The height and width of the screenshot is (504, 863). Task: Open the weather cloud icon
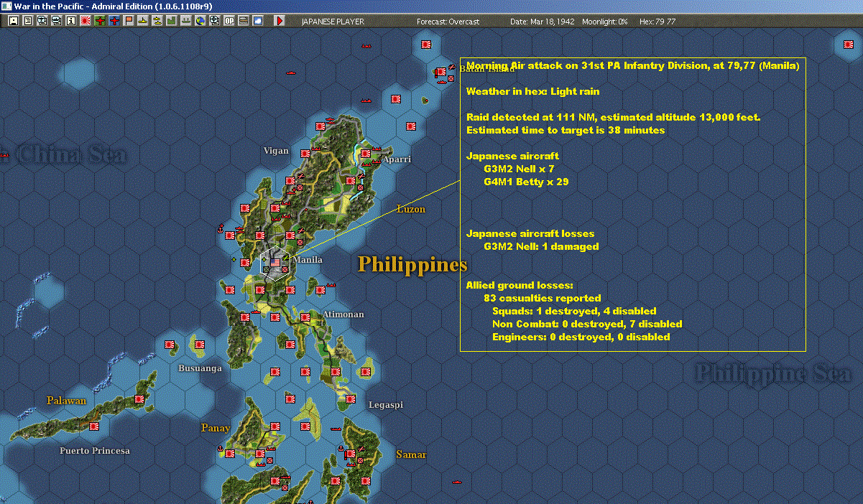pyautogui.click(x=257, y=22)
